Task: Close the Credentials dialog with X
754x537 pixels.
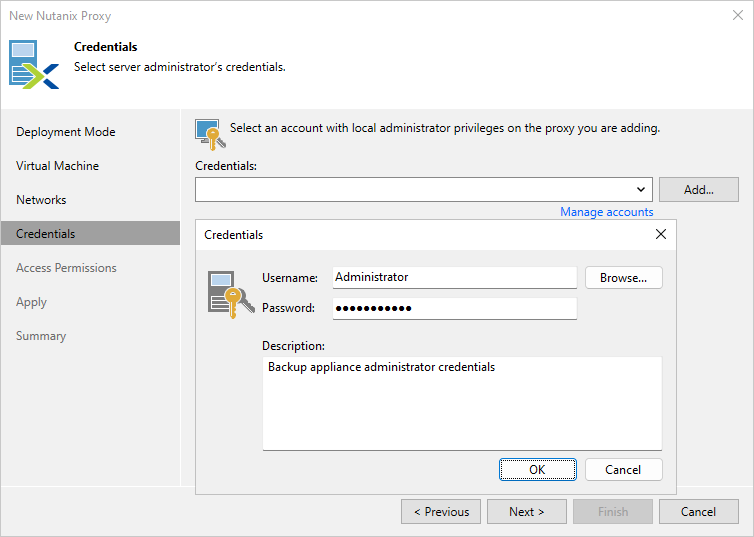Action: coord(660,234)
